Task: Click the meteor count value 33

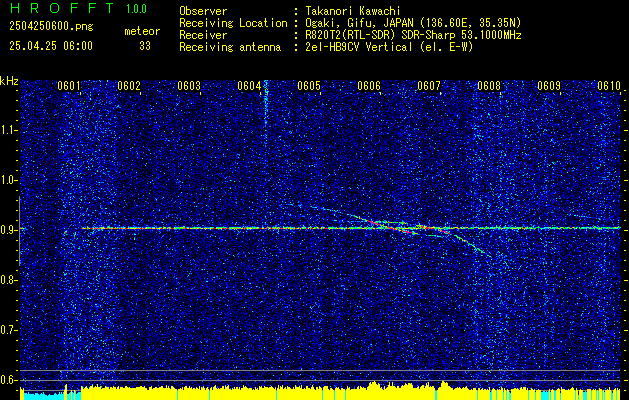Action: pos(145,46)
